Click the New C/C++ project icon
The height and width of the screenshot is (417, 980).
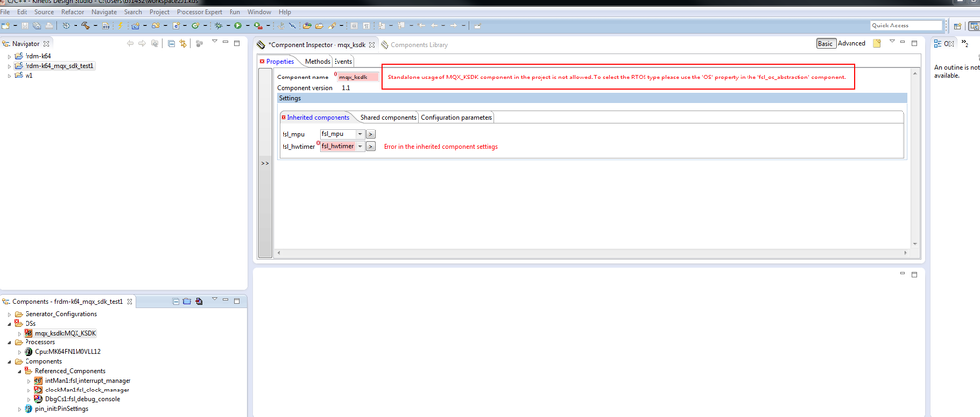pos(135,26)
